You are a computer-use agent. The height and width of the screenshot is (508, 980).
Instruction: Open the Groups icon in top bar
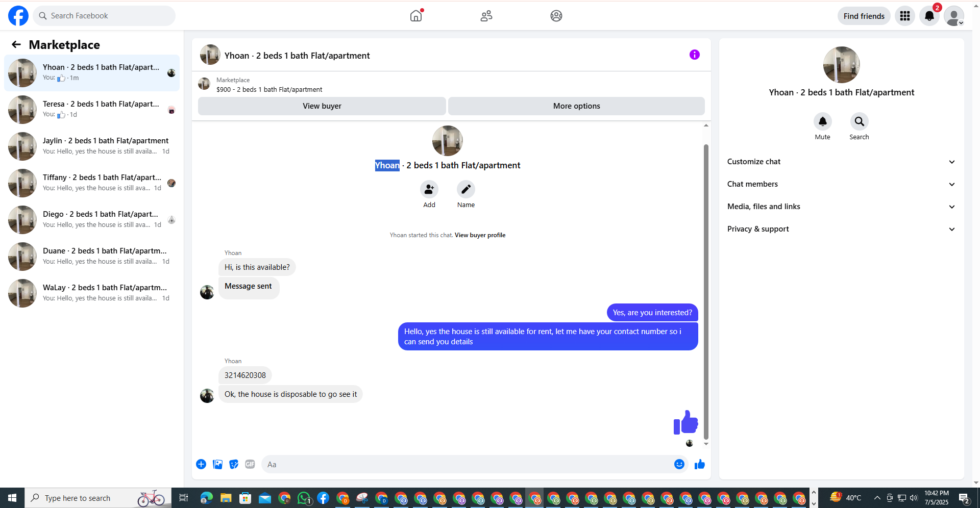[x=556, y=16]
